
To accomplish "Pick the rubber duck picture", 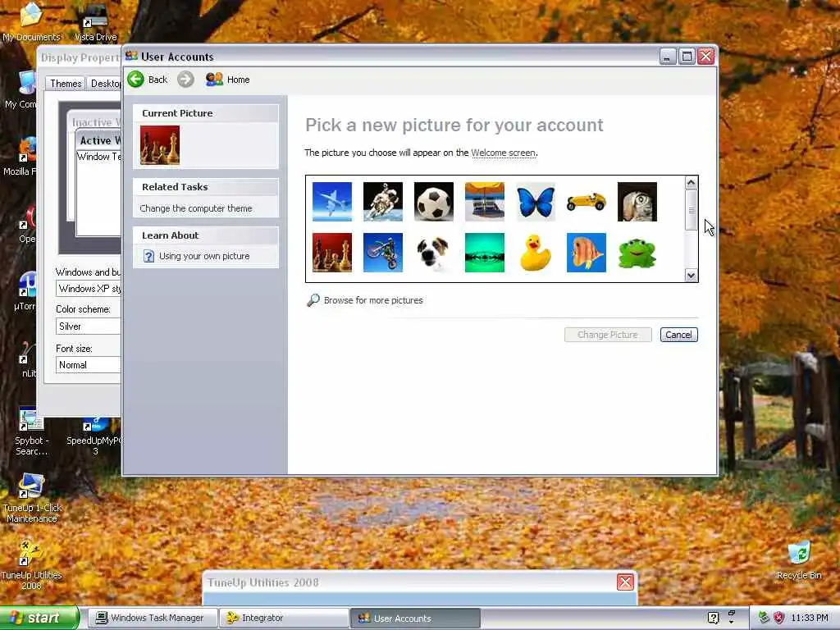I will [536, 253].
